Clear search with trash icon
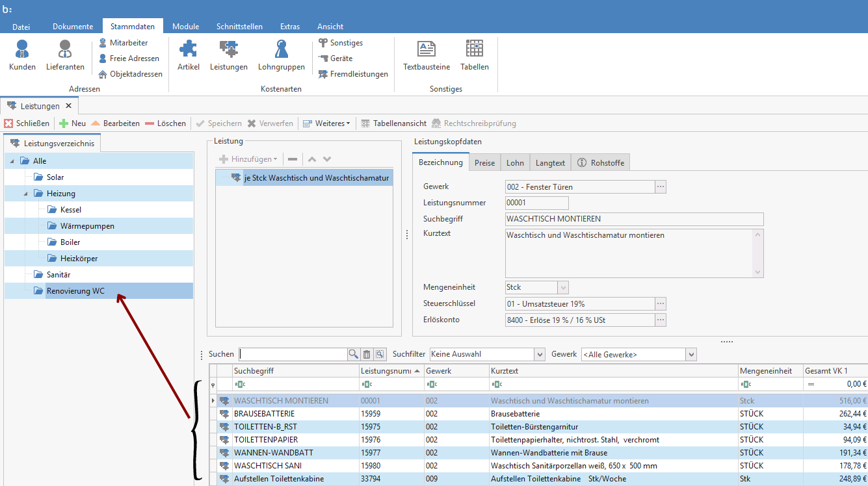The width and height of the screenshot is (868, 486). coord(367,354)
